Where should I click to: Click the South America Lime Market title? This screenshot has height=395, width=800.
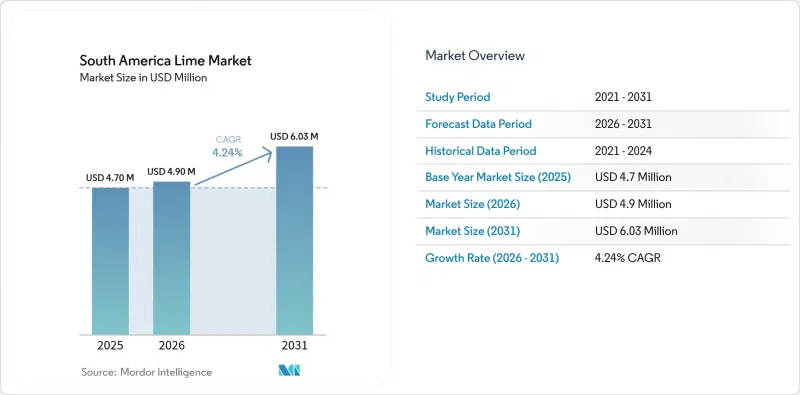pyautogui.click(x=165, y=61)
